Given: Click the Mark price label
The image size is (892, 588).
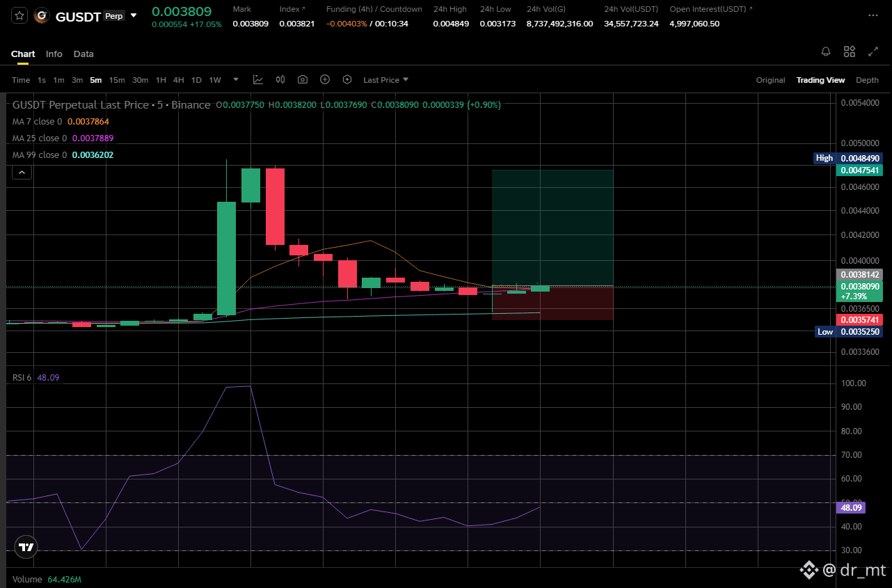Looking at the screenshot, I should pos(242,9).
